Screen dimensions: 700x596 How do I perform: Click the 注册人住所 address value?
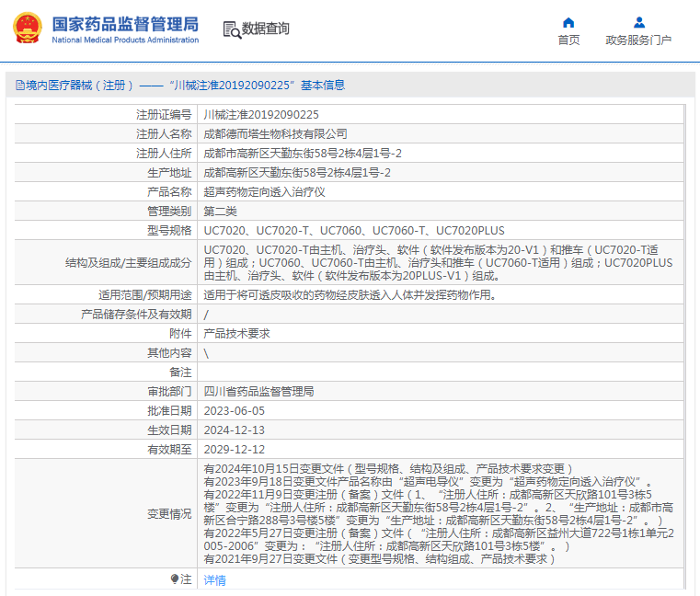point(303,153)
